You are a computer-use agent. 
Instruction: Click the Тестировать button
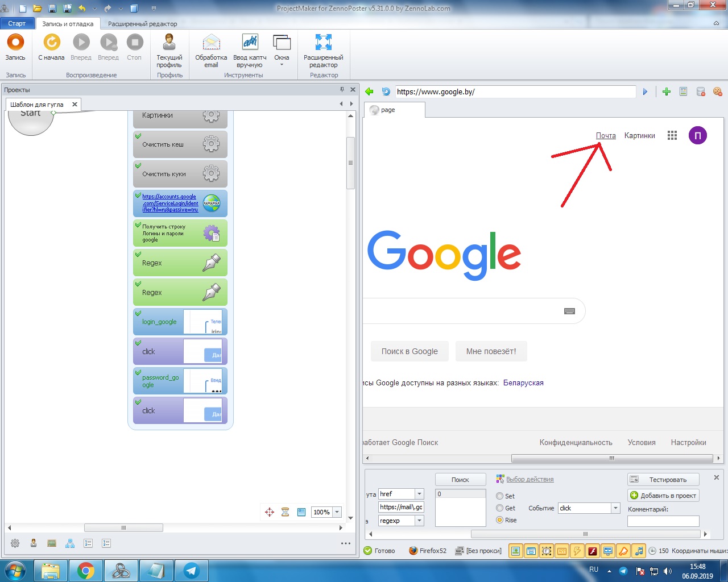pyautogui.click(x=663, y=480)
